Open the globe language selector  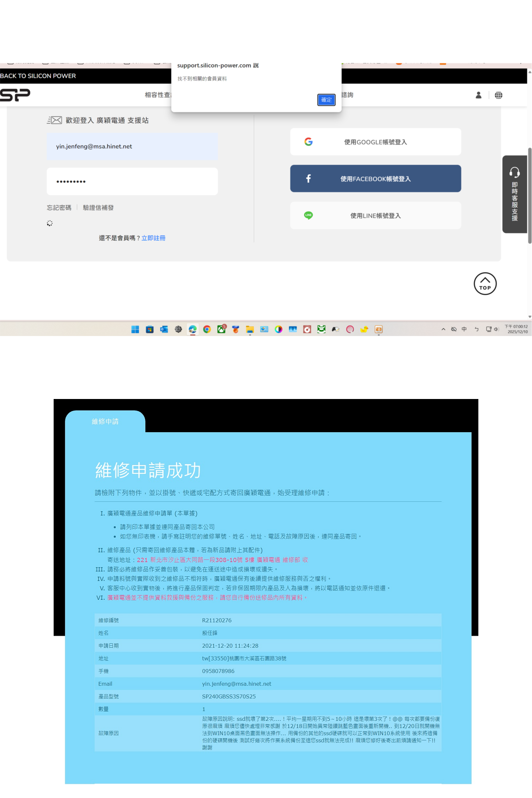pos(499,95)
